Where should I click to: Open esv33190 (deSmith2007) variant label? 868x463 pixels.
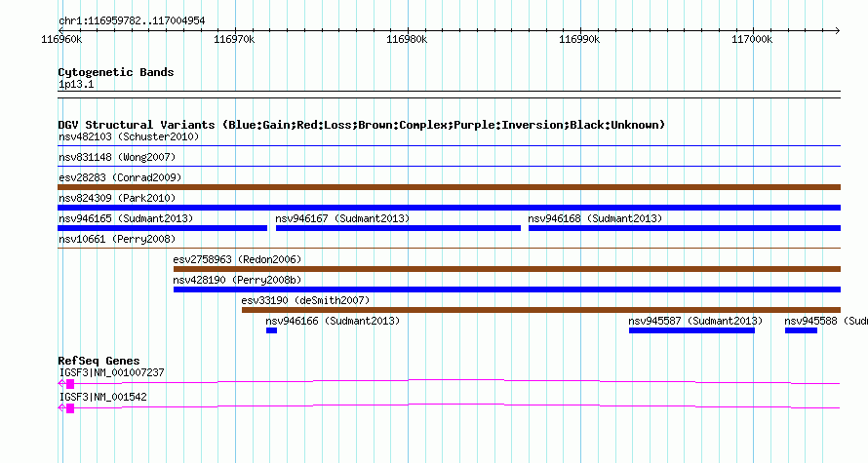pos(305,300)
